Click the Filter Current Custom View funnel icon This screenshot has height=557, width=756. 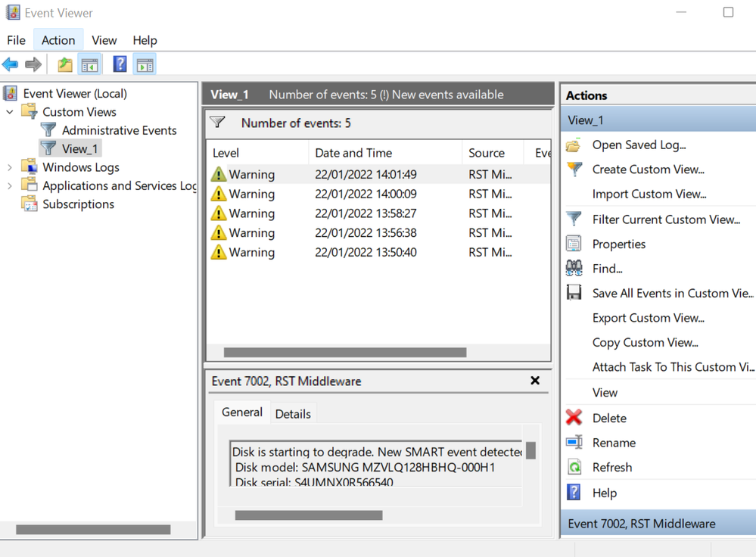[574, 219]
